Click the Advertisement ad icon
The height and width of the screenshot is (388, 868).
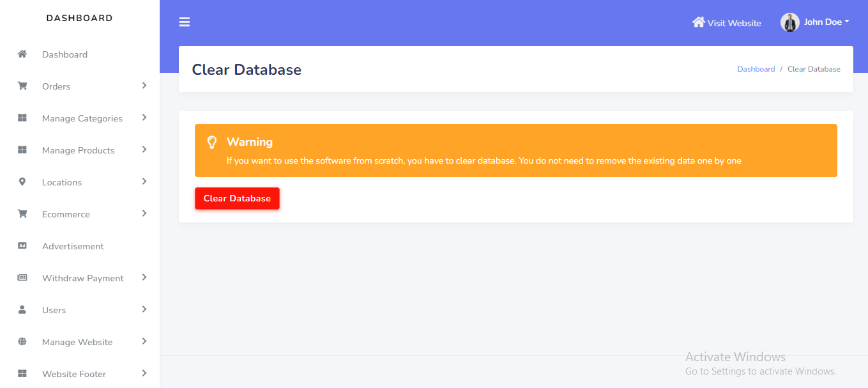22,246
